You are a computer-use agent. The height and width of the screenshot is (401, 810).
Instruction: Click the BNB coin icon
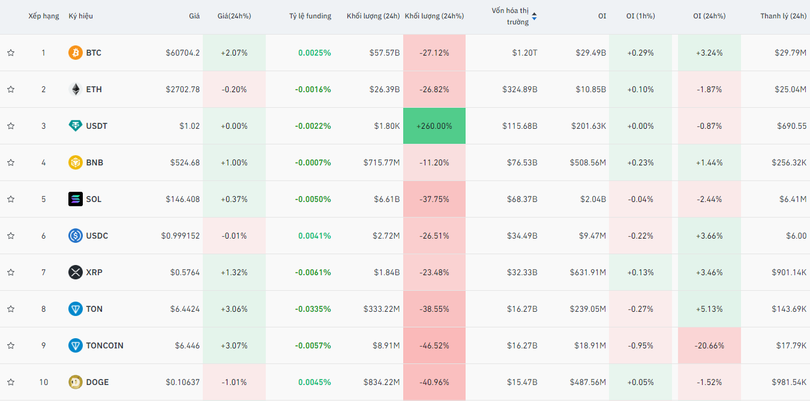(75, 162)
